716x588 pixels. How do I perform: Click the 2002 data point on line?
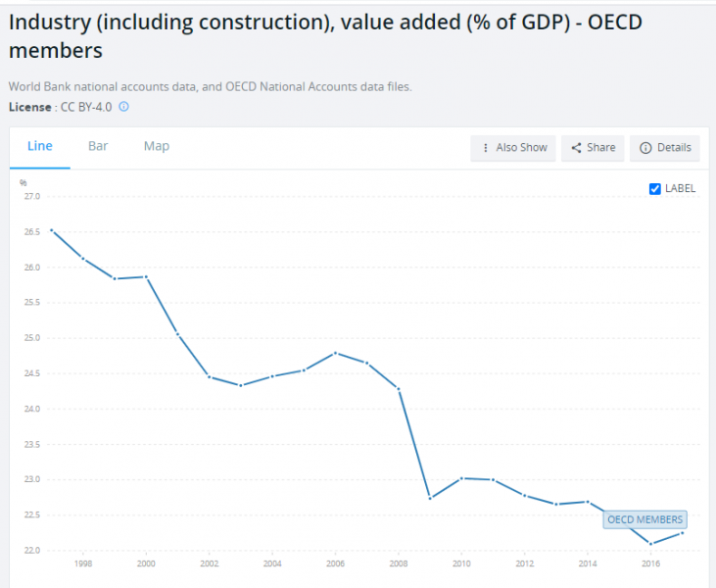click(209, 376)
